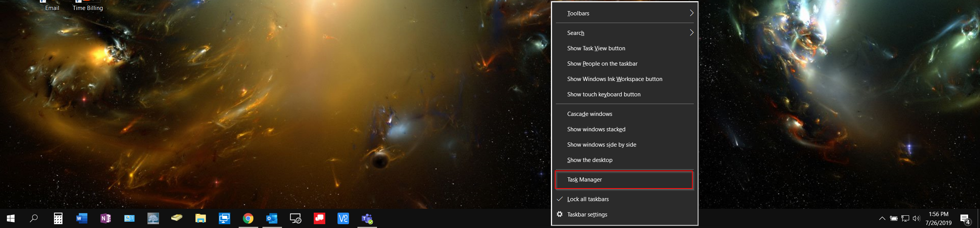Image resolution: width=980 pixels, height=228 pixels.
Task: Open the Action Center notifications icon
Action: point(965,219)
